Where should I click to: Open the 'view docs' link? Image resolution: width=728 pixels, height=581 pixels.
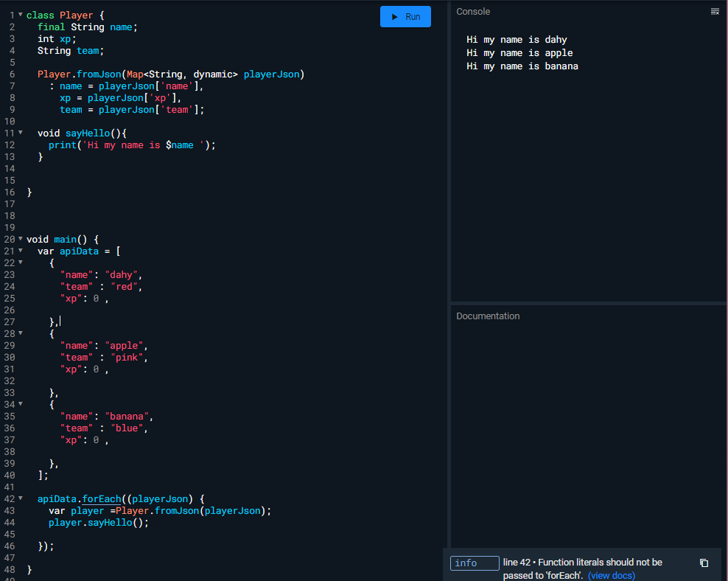click(611, 575)
